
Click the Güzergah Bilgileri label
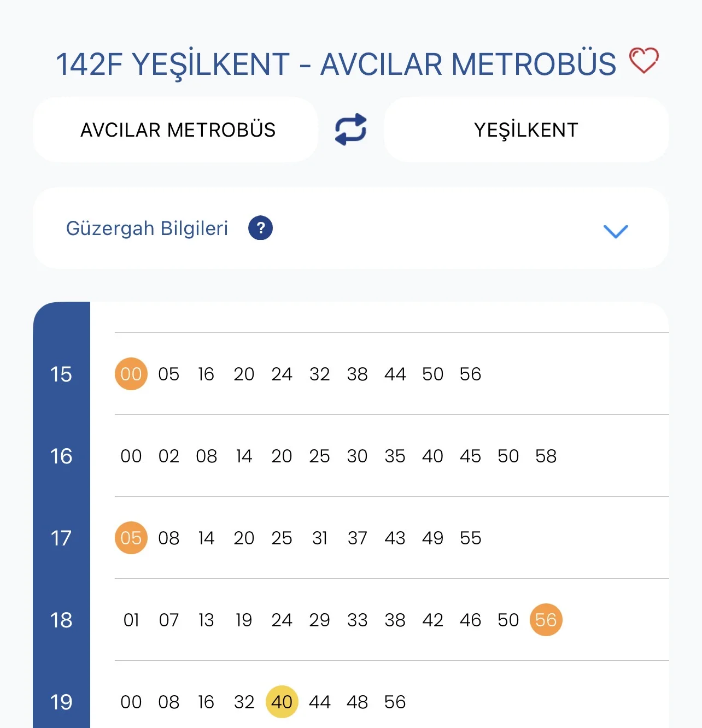pyautogui.click(x=147, y=228)
